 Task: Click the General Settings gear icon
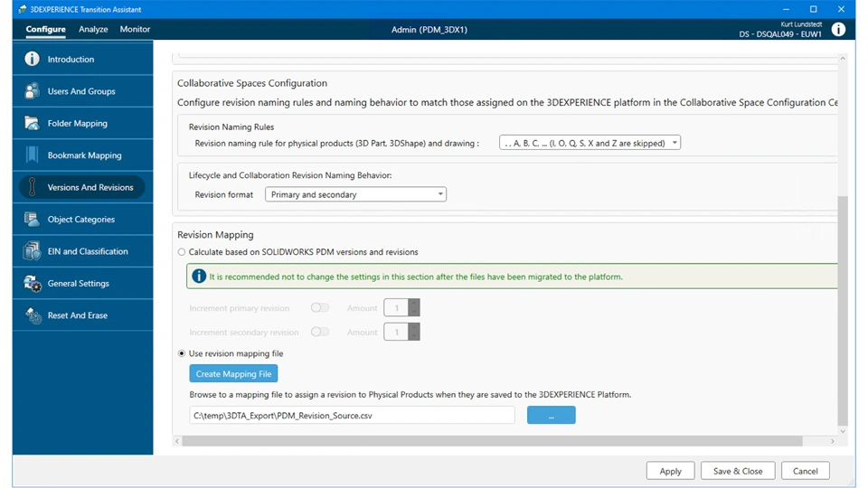(x=33, y=283)
